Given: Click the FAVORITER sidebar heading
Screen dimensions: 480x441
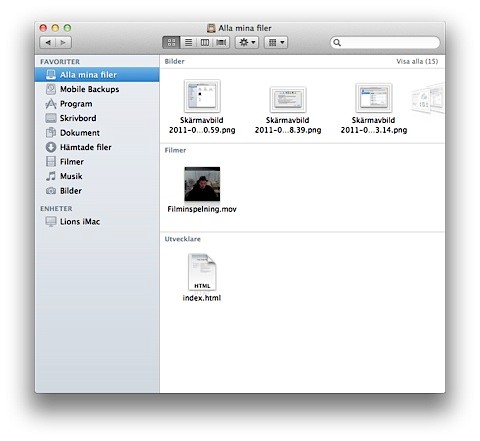Looking at the screenshot, I should (x=60, y=62).
